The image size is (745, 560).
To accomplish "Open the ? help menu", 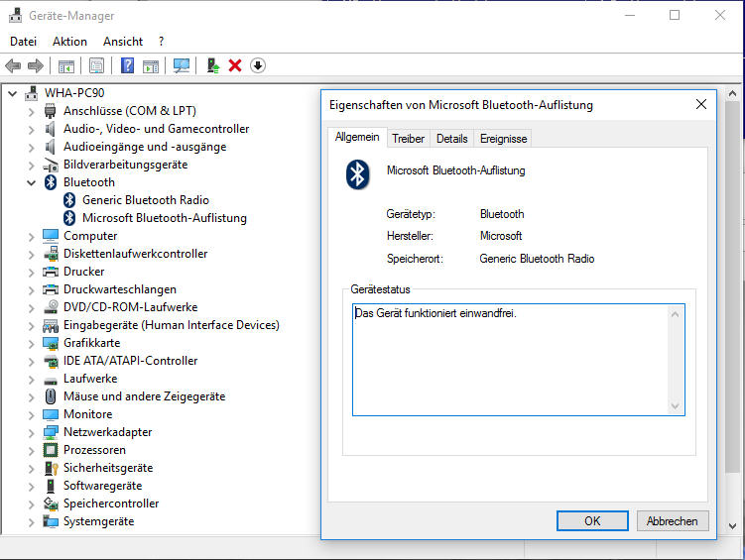I will click(x=162, y=42).
